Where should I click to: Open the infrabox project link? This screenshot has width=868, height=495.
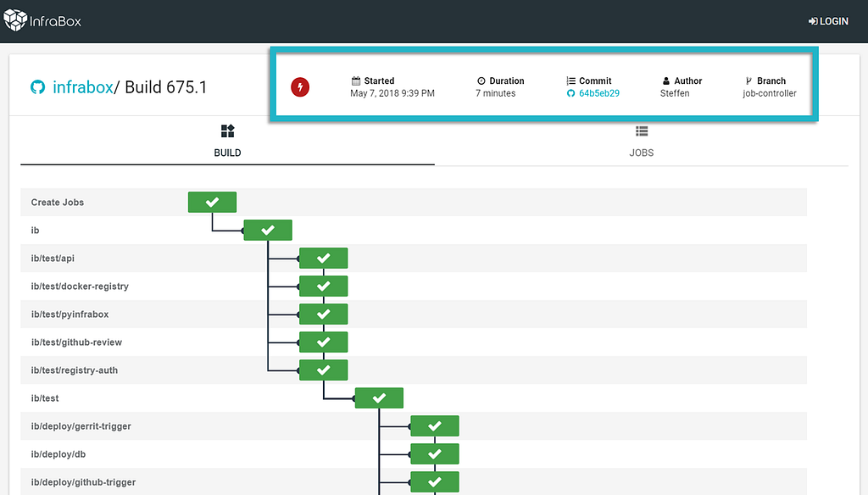pos(82,87)
